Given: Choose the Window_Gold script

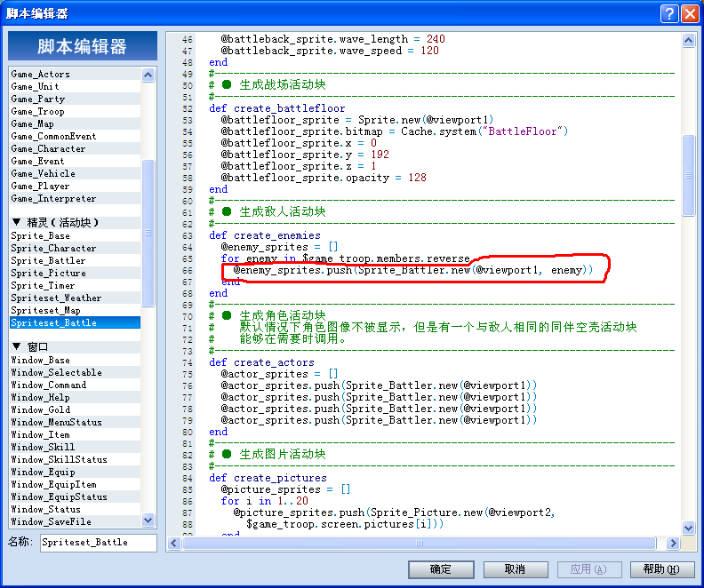Looking at the screenshot, I should pyautogui.click(x=75, y=409).
